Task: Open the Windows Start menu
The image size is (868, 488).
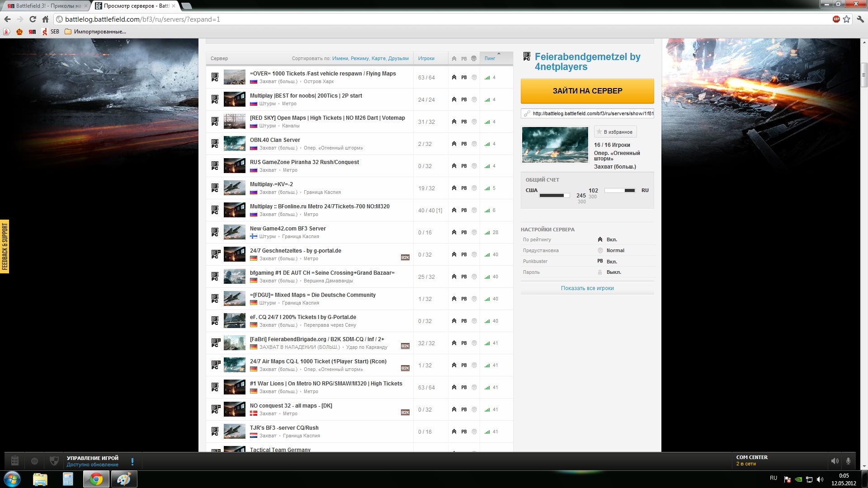Action: [x=12, y=479]
